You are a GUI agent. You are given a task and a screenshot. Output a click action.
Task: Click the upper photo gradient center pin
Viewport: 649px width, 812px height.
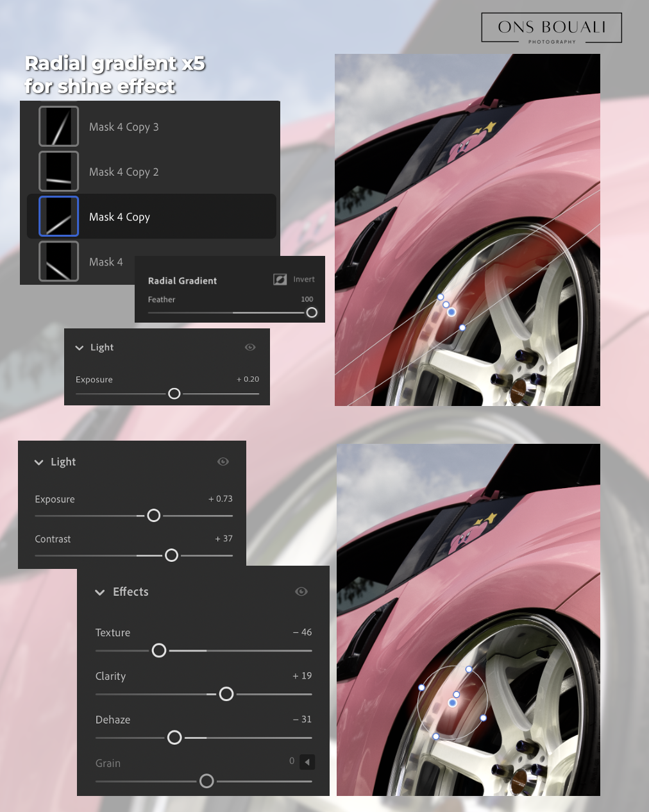451,312
